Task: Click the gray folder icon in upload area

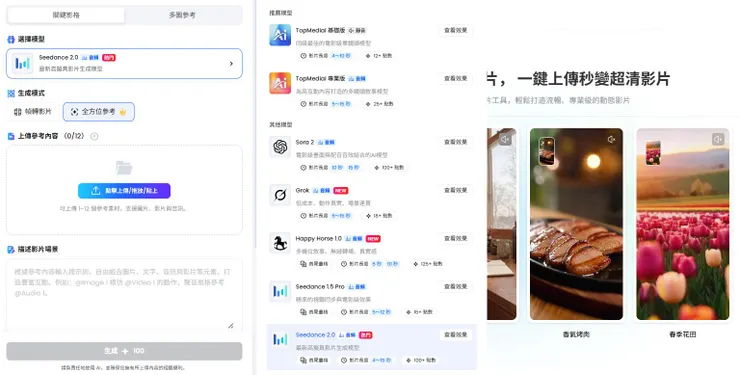Action: click(124, 167)
